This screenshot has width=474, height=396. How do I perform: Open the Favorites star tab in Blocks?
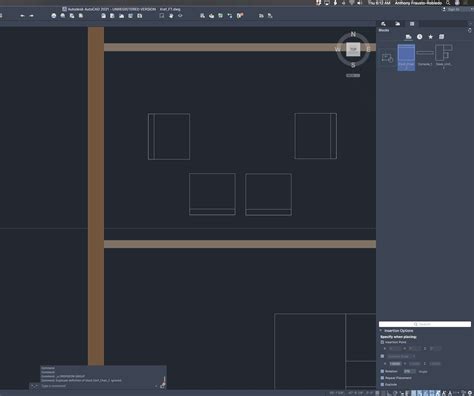point(431,37)
